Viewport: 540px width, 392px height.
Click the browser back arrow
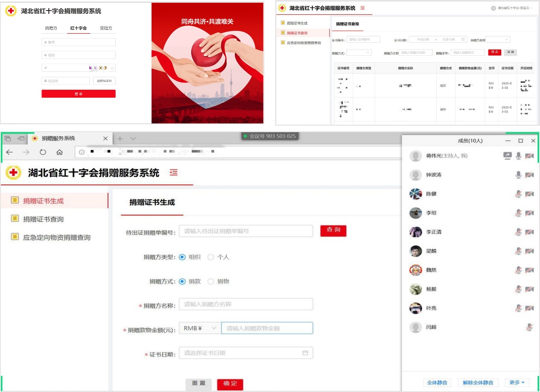[x=10, y=152]
